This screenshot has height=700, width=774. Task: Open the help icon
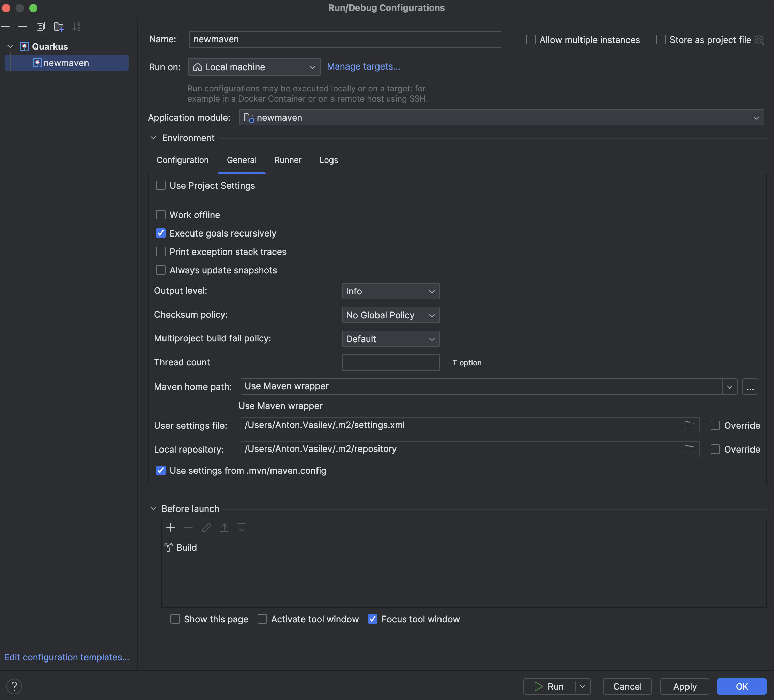coord(15,686)
